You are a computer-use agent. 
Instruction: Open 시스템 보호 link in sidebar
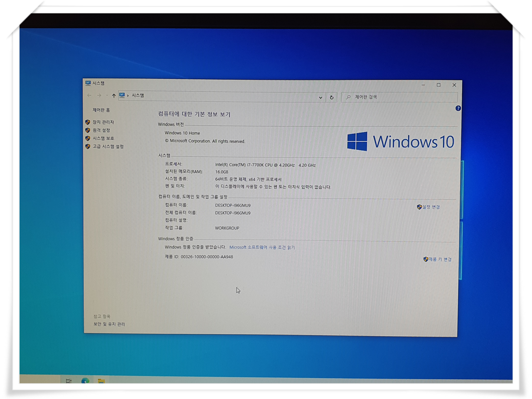103,138
